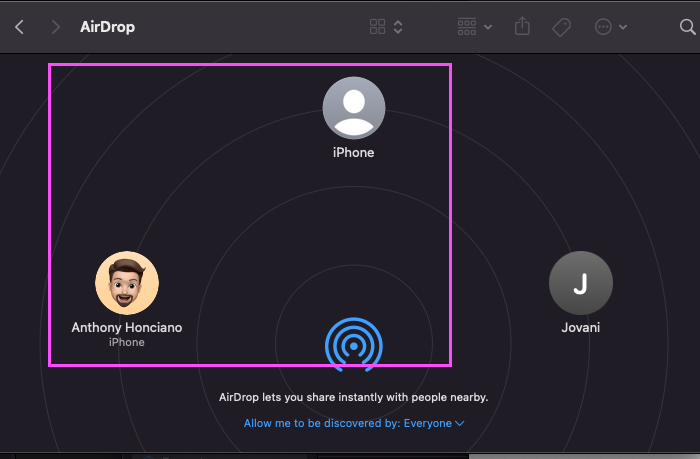The width and height of the screenshot is (700, 459).
Task: Open Finder search magnifier
Action: tap(688, 27)
